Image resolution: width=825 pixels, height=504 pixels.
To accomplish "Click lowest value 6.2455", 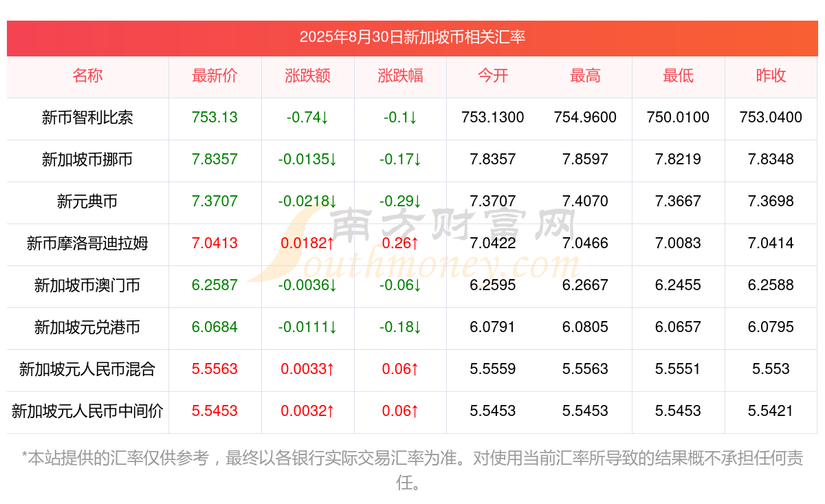I will pos(678,285).
